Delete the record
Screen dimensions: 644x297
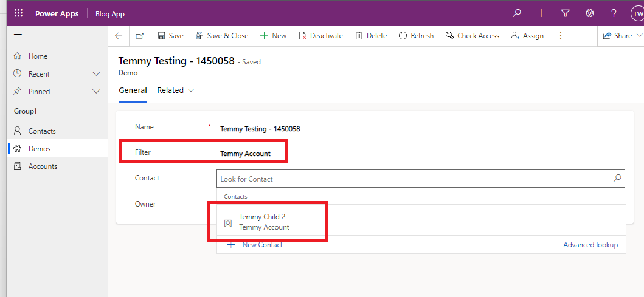371,36
